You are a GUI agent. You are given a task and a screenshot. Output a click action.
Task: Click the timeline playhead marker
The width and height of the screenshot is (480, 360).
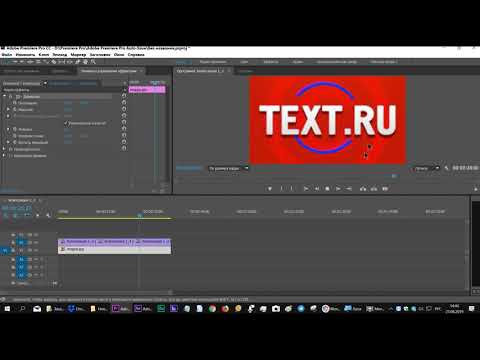click(140, 215)
